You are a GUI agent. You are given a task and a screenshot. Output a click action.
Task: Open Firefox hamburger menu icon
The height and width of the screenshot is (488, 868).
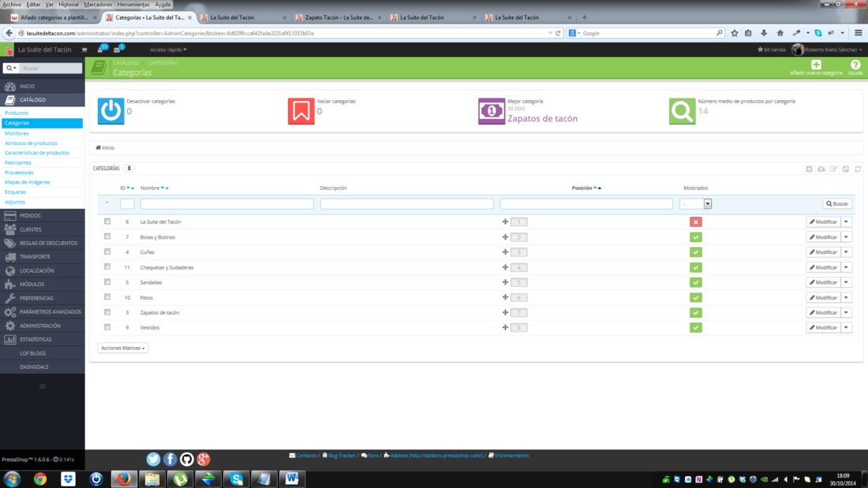tap(858, 33)
